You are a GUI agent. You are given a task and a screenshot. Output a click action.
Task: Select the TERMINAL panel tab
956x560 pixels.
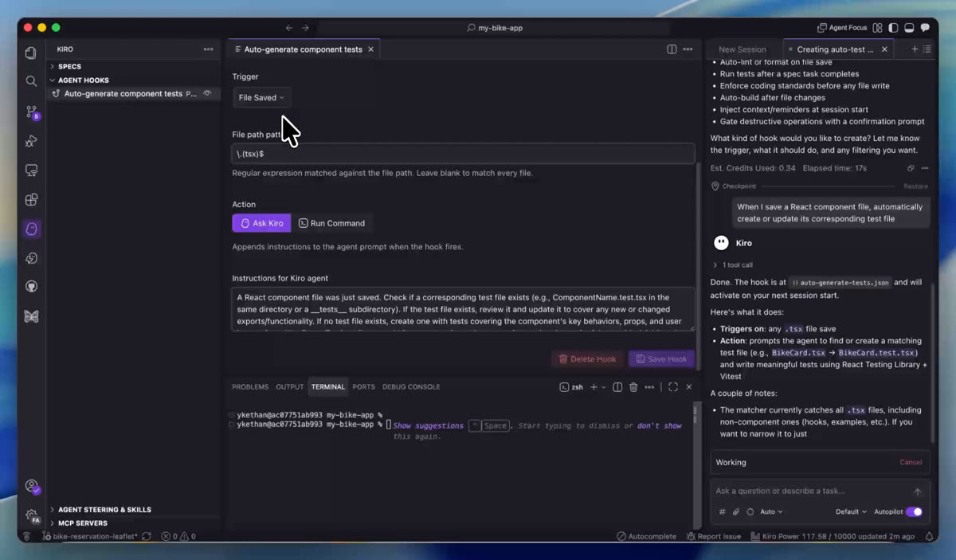click(328, 387)
